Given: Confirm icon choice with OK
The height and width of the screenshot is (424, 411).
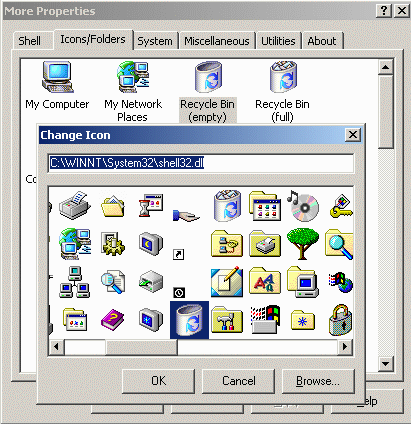Looking at the screenshot, I should pos(158,381).
